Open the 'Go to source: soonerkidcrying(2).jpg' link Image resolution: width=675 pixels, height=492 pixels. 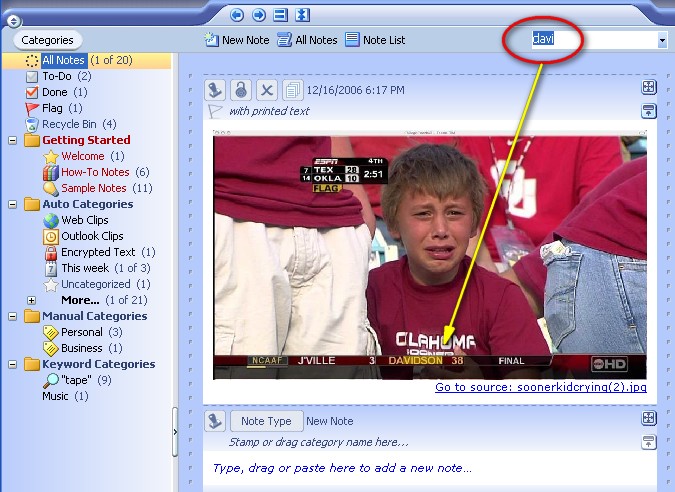pos(539,388)
